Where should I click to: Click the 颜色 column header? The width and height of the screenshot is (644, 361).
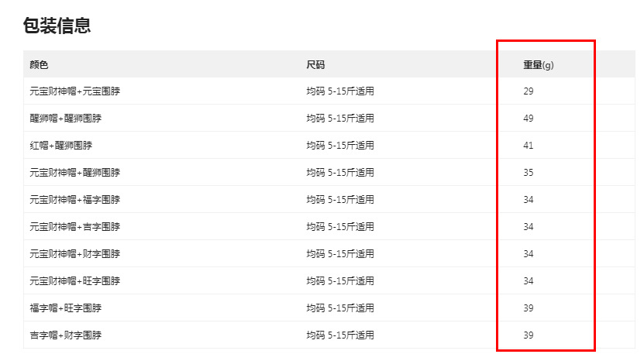pyautogui.click(x=39, y=65)
